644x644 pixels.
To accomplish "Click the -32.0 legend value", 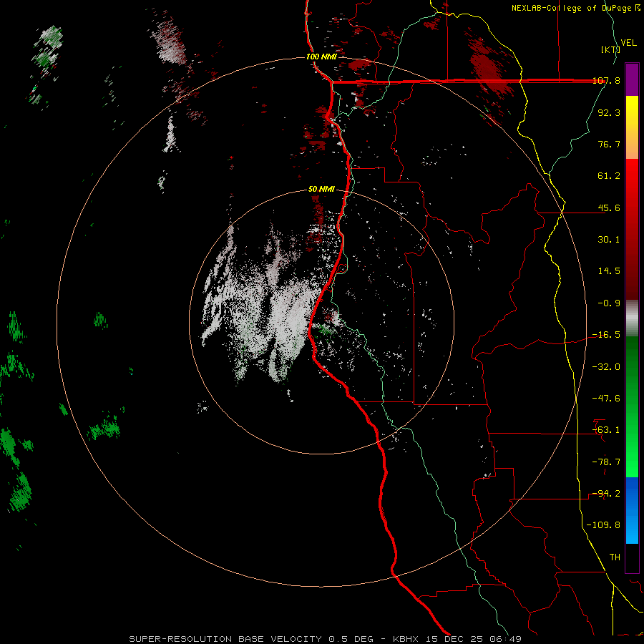I will tap(606, 367).
